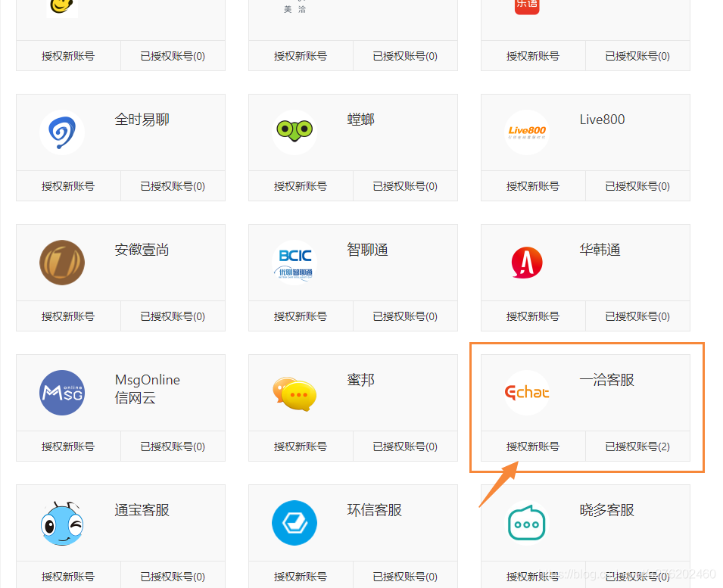Click the 华韩通 red logo

coord(527,263)
